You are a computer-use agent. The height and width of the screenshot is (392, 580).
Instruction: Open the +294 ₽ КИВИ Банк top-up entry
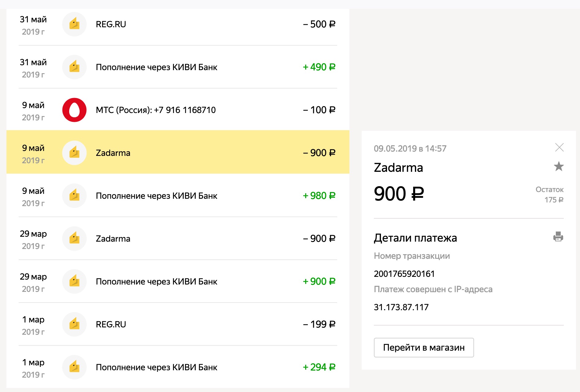(x=178, y=367)
